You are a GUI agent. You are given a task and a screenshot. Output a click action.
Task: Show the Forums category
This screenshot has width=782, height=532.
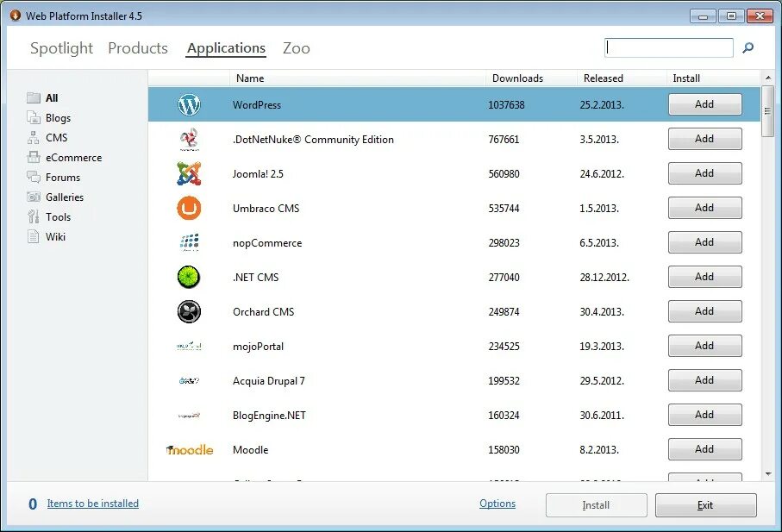coord(62,177)
